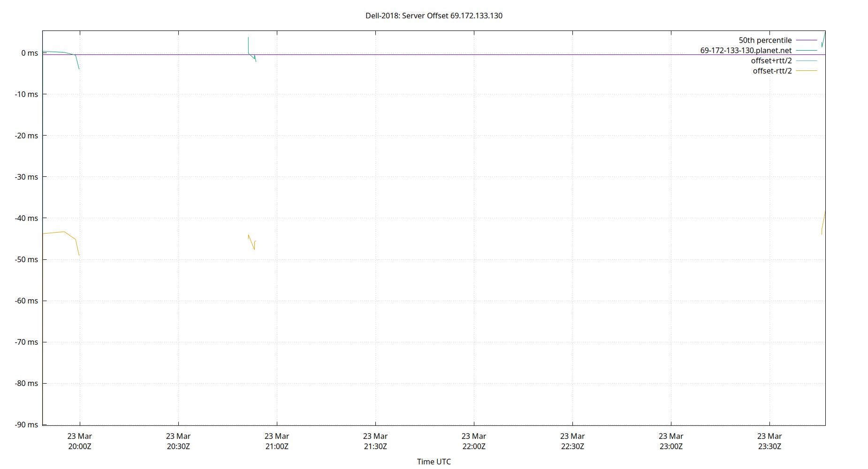This screenshot has width=868, height=469.
Task: Toggle the teal percentile line sample
Action: 806,40
